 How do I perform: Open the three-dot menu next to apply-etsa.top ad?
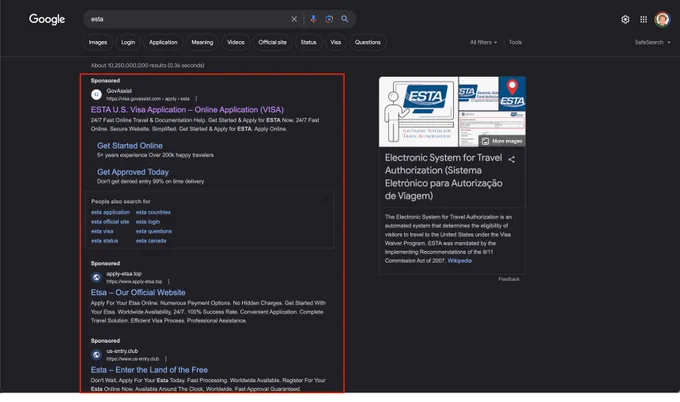(169, 281)
